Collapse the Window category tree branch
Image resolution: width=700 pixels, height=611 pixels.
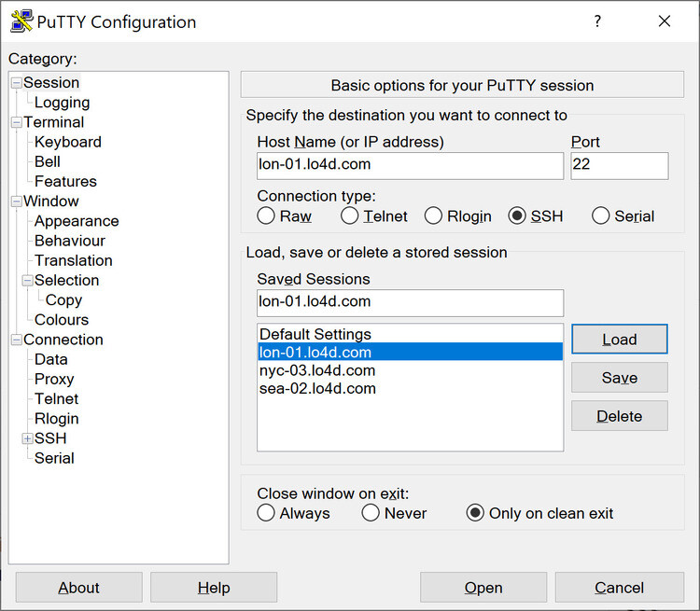click(x=16, y=201)
